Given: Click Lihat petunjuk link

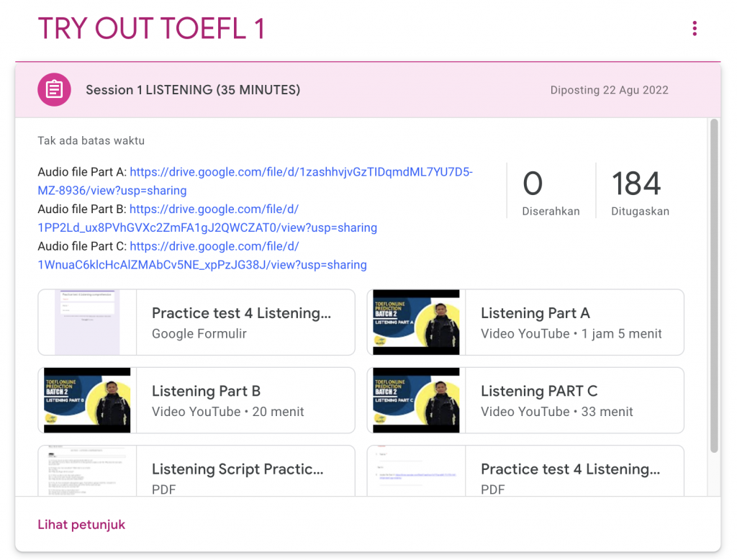Looking at the screenshot, I should click(x=81, y=525).
